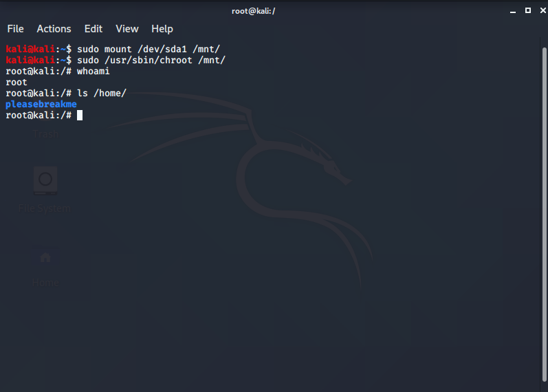Click the sudo /usr/sbin/chroot command line
The height and width of the screenshot is (392, 548).
tap(151, 61)
